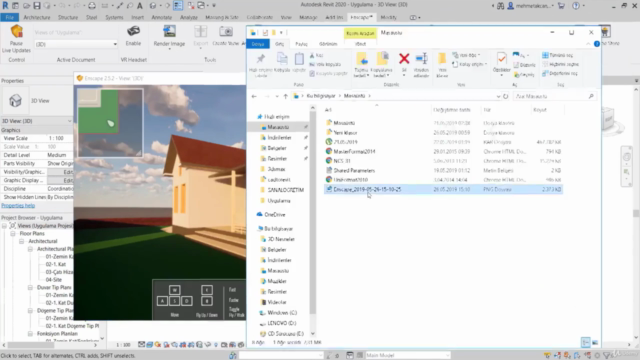Open Structure ribbon tab
The image size is (640, 360).
[x=68, y=18]
